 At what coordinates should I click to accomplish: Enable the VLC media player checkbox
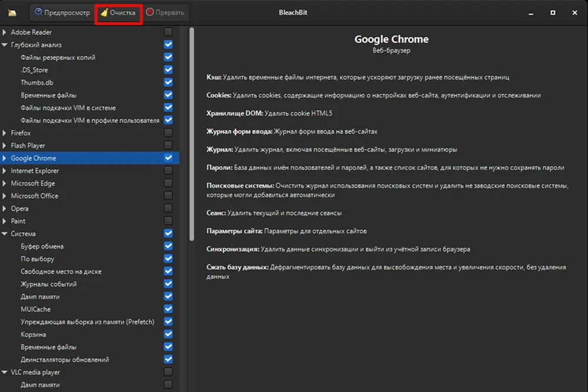coord(168,372)
